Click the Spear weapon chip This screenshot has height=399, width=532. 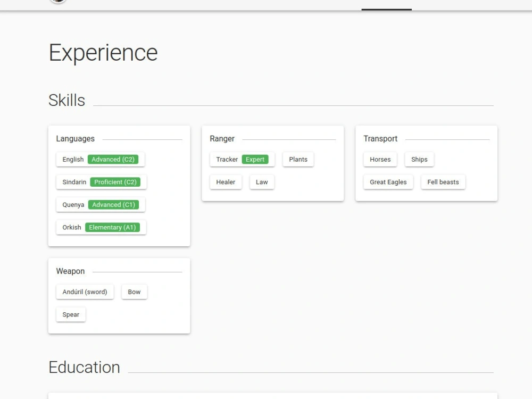(71, 314)
